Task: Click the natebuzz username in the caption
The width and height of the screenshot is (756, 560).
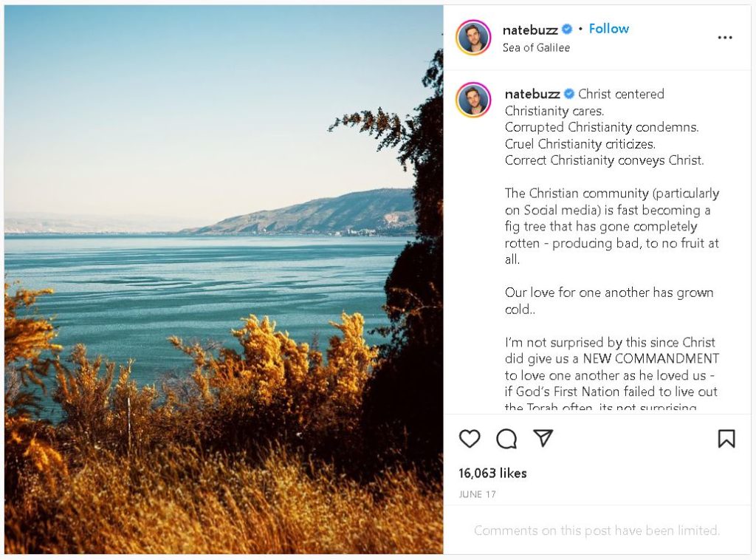Action: pos(532,94)
